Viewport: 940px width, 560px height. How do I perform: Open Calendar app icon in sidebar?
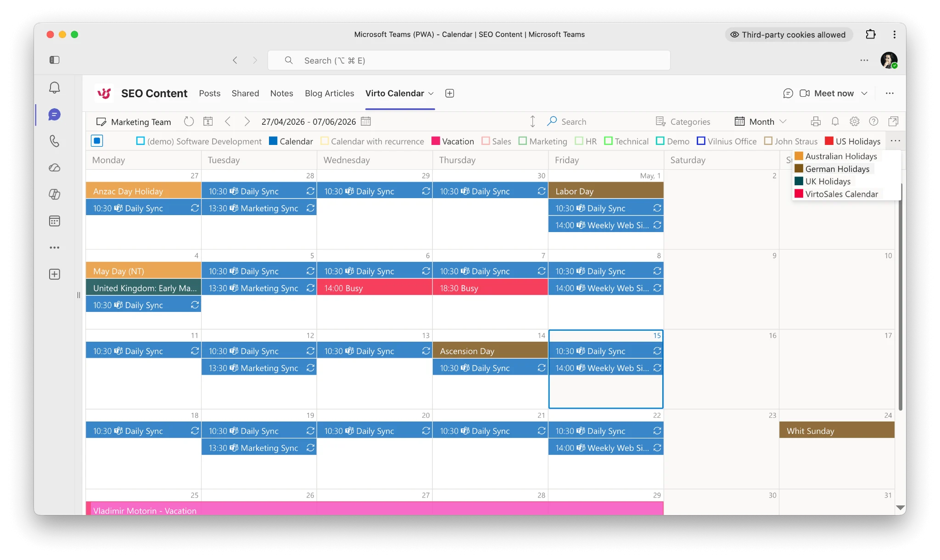55,221
